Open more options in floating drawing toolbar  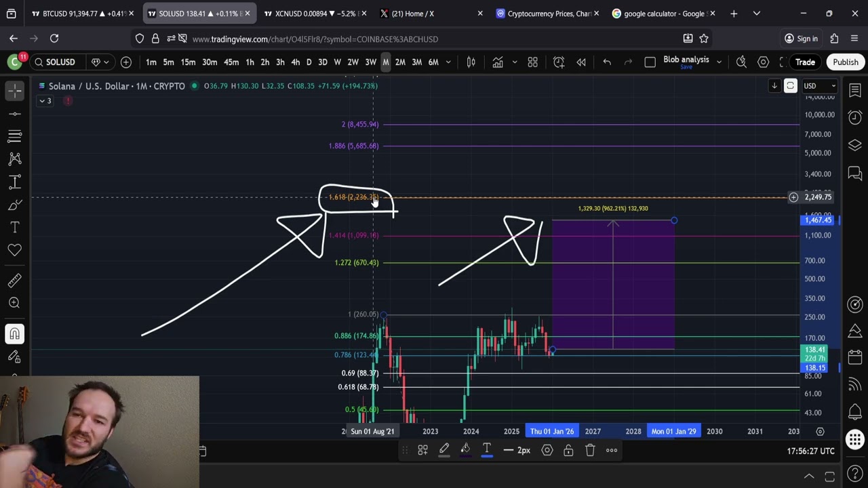pos(612,450)
